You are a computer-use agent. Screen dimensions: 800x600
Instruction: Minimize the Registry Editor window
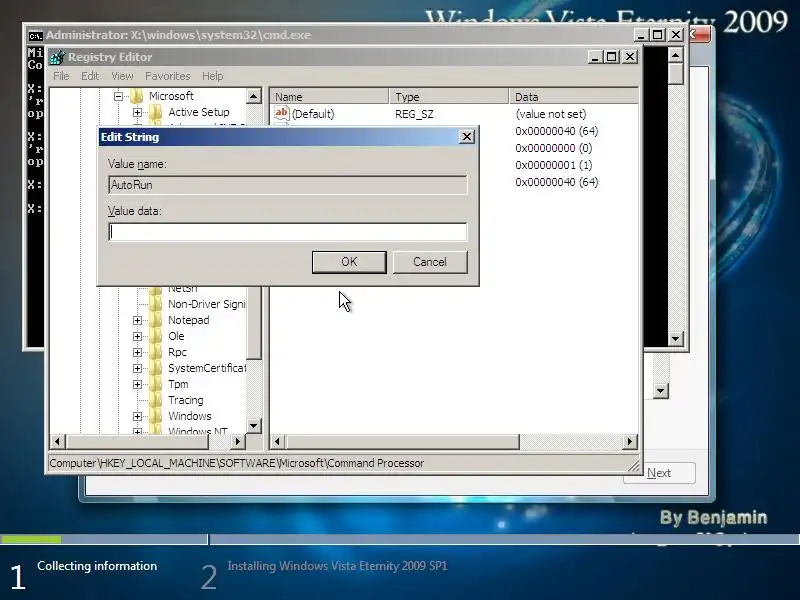(595, 57)
